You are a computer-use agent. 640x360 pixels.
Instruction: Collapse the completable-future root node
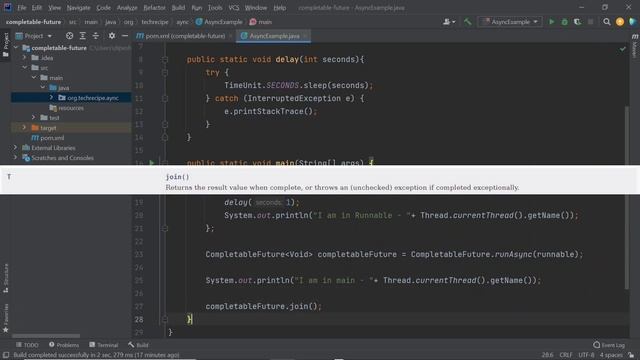pos(16,48)
